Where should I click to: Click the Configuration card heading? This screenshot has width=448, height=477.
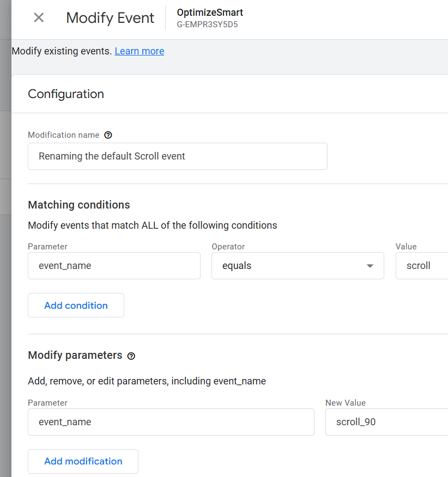[66, 94]
